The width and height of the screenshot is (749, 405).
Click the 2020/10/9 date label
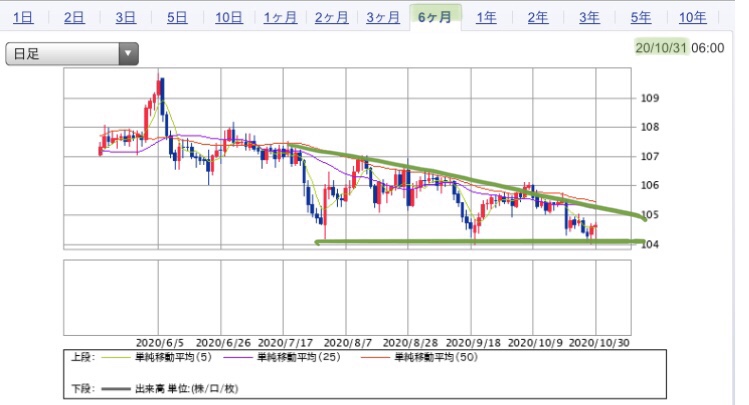click(x=535, y=343)
